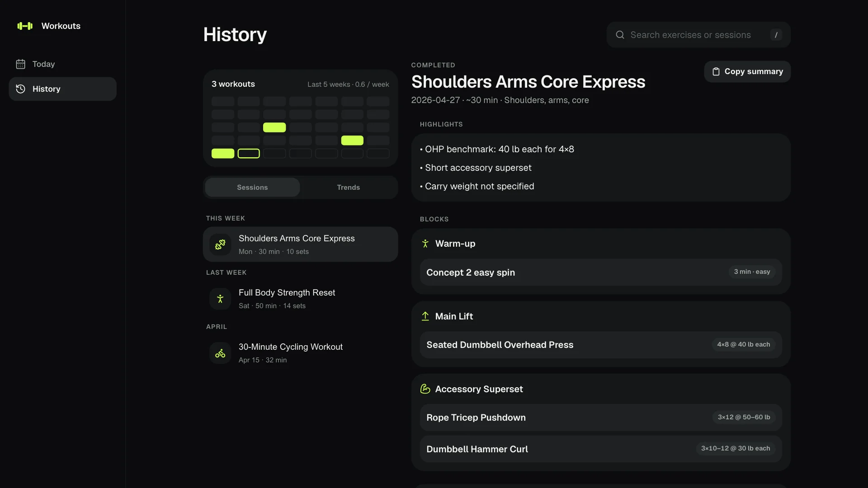Click the calendar icon beside Today
Image resolution: width=868 pixels, height=488 pixels.
click(x=21, y=64)
